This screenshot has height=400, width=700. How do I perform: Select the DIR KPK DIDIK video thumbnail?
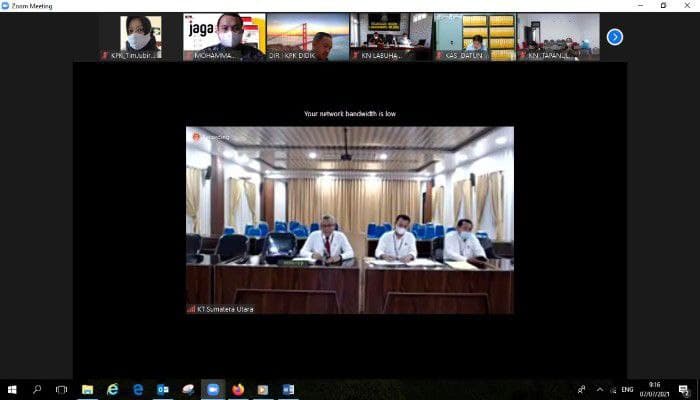pos(308,37)
